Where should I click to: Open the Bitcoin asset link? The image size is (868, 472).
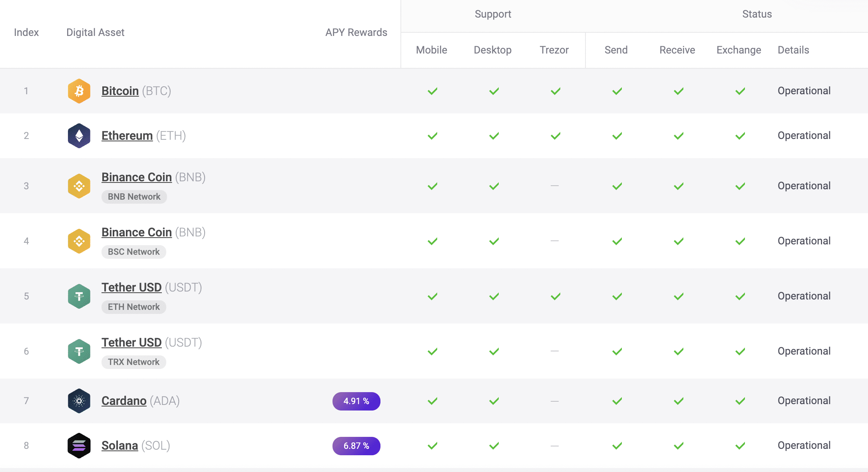(x=120, y=91)
